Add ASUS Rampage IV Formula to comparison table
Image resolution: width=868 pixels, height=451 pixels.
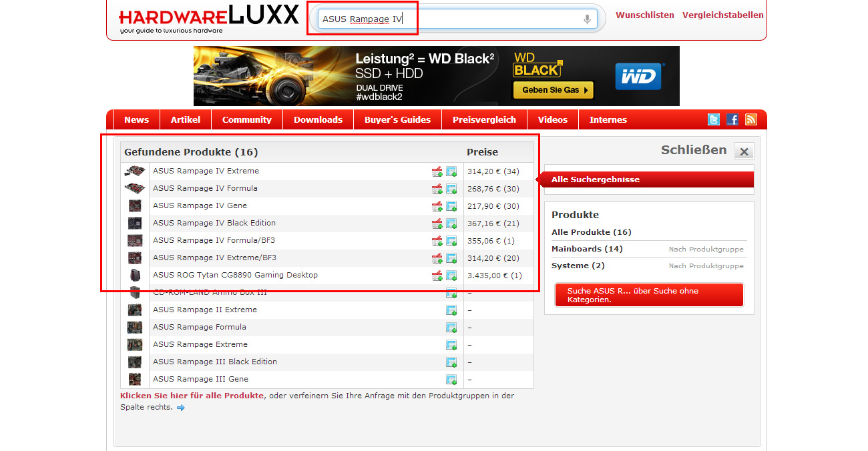tap(451, 189)
